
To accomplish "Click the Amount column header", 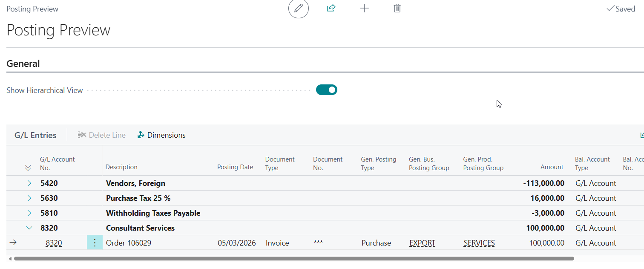I will coord(552,167).
